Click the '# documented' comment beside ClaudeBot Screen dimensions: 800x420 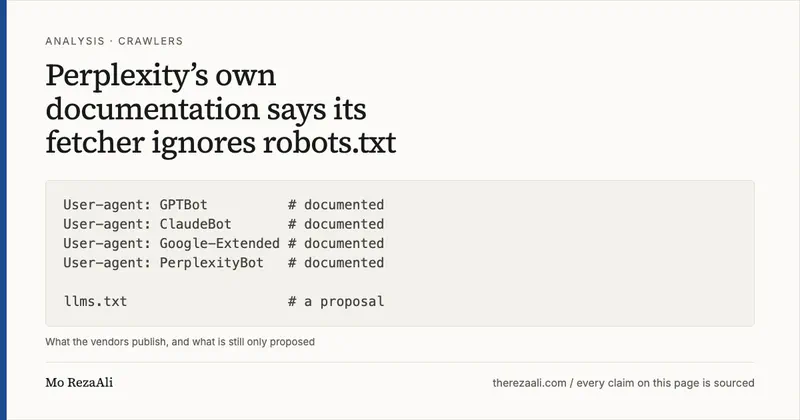click(x=336, y=224)
